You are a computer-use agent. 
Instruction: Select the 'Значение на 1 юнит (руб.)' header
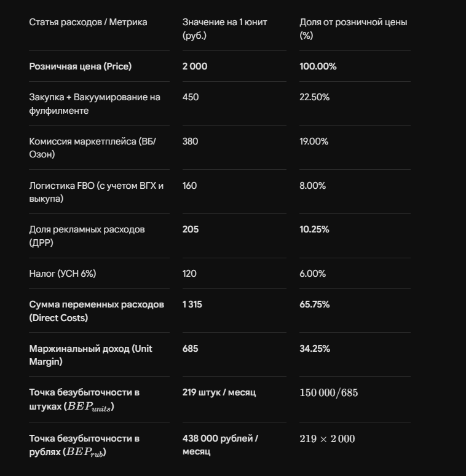224,29
